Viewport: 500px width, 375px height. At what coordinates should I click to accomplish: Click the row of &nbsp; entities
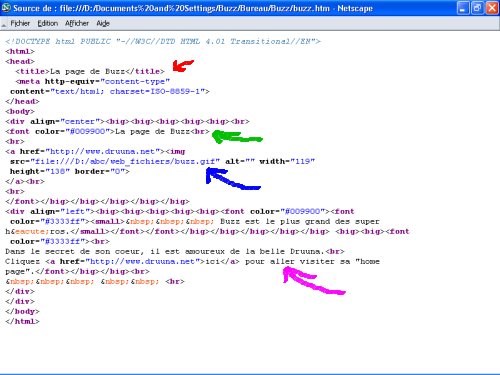coord(95,281)
